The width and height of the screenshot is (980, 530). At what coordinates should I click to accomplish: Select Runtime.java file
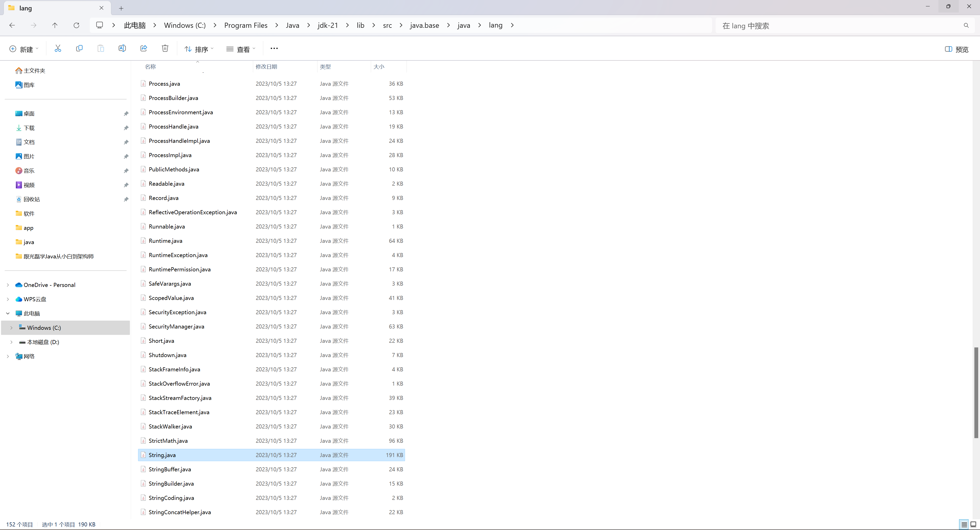(271, 241)
